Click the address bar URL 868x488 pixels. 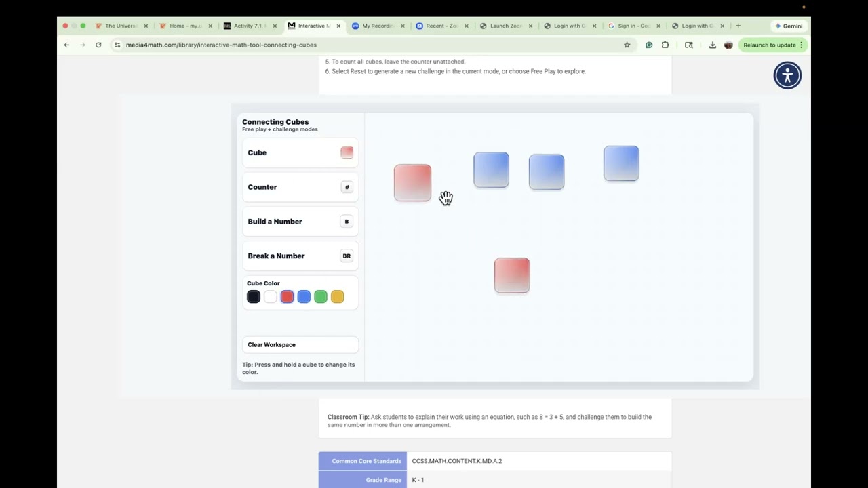(x=221, y=45)
